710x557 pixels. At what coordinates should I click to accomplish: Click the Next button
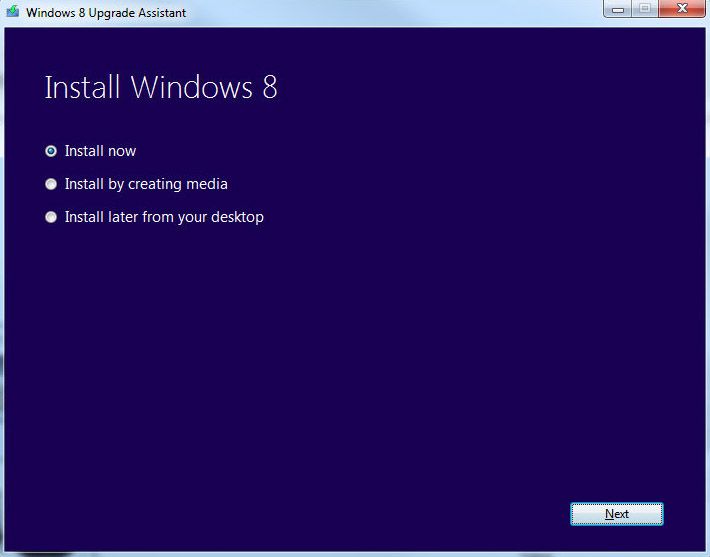(617, 514)
